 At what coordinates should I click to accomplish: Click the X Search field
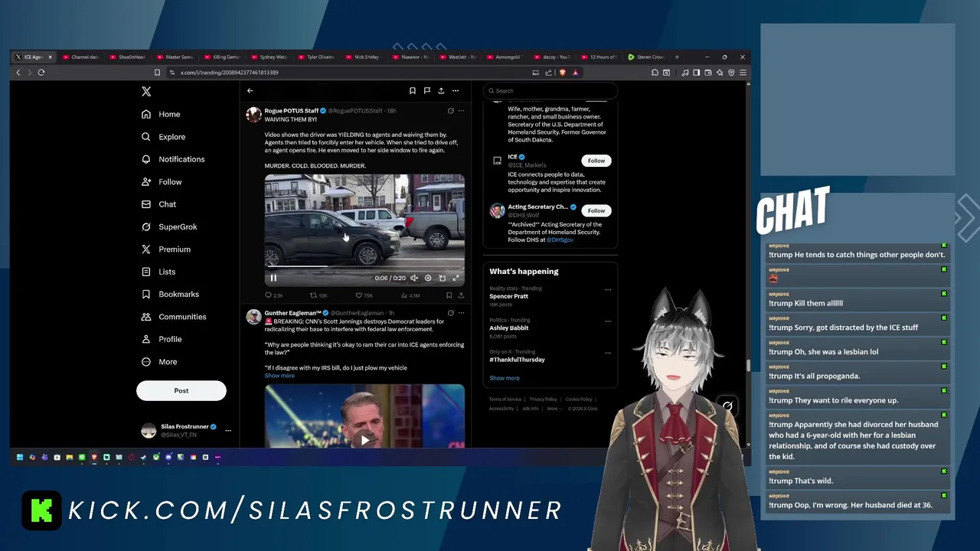[x=550, y=91]
